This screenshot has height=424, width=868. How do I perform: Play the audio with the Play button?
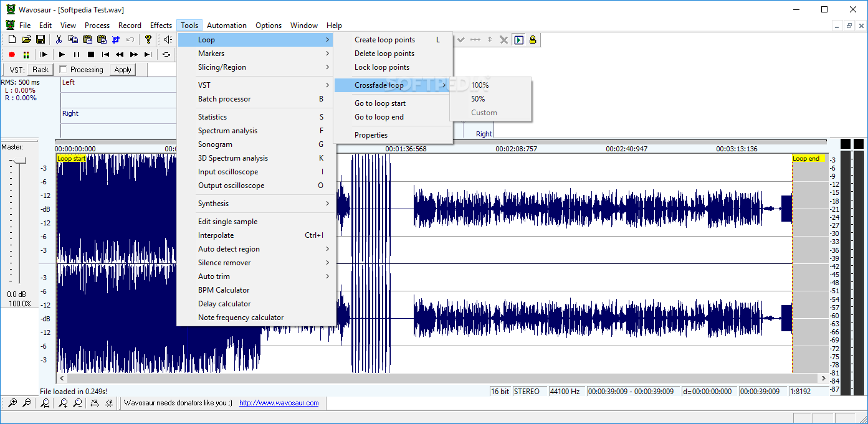(x=62, y=54)
